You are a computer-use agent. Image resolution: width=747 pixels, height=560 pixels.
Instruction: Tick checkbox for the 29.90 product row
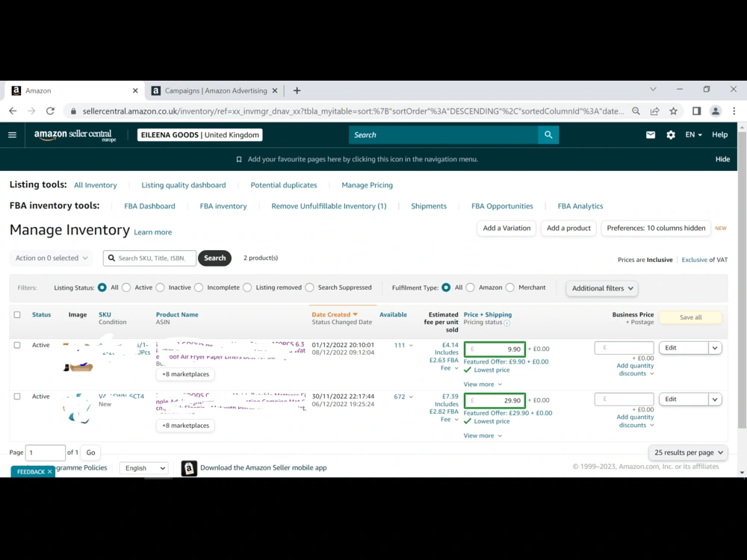(x=17, y=396)
